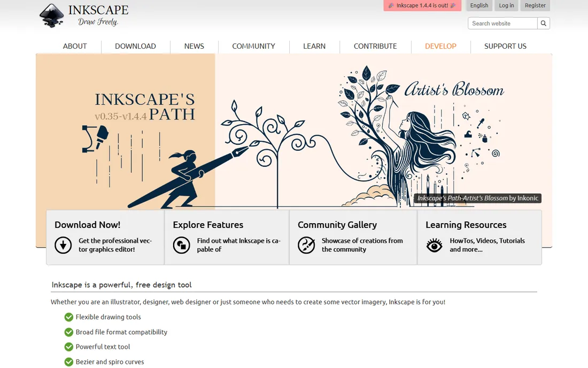The image size is (588, 368).
Task: Click 'Broad file format compatibility' text
Action: pos(121,332)
